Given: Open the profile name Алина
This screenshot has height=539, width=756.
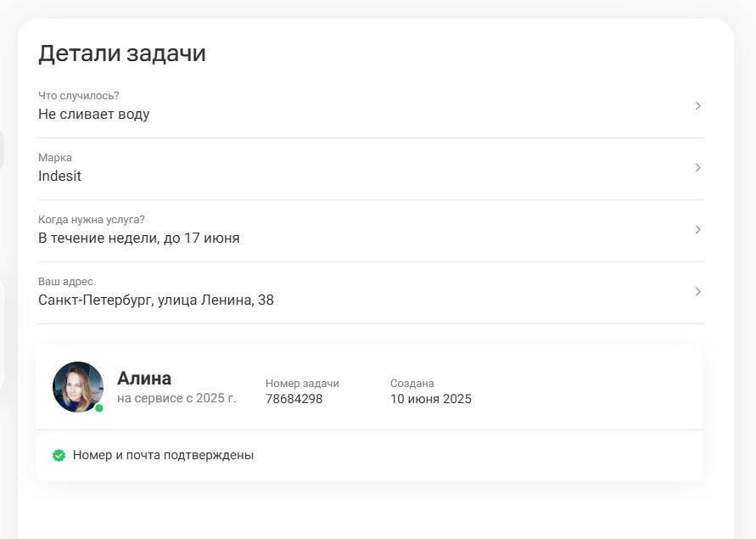Looking at the screenshot, I should [x=144, y=379].
